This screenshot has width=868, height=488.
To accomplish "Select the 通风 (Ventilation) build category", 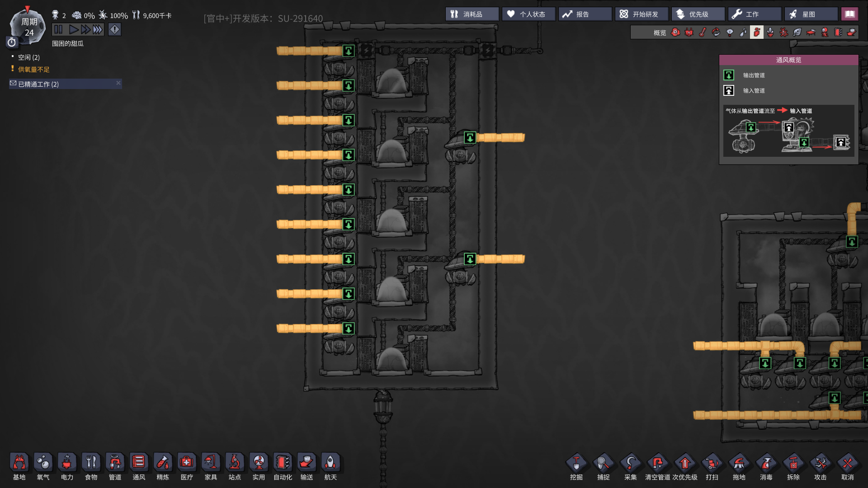I will click(139, 467).
